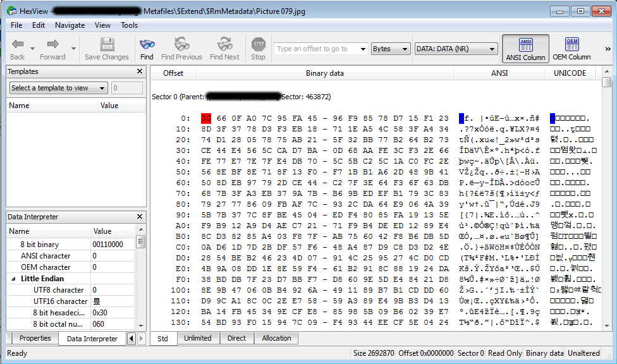Switch to the Data Interpreter tab
Viewport: 617px width, 364px height.
(92, 339)
